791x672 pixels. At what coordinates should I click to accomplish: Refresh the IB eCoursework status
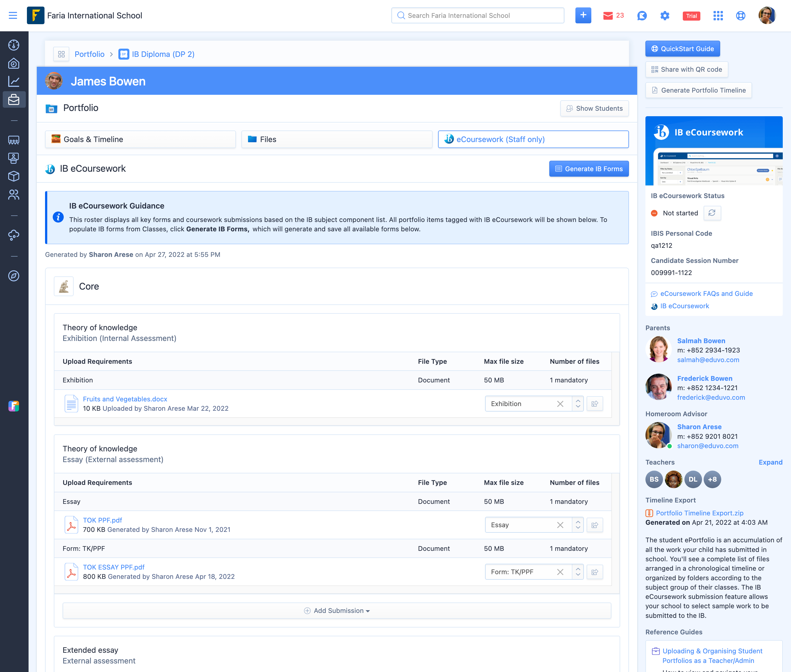[x=712, y=213]
